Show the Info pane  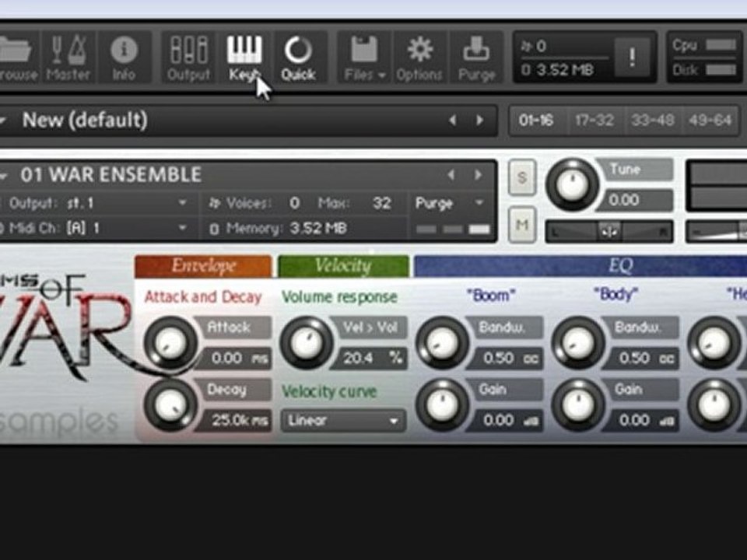tap(124, 58)
